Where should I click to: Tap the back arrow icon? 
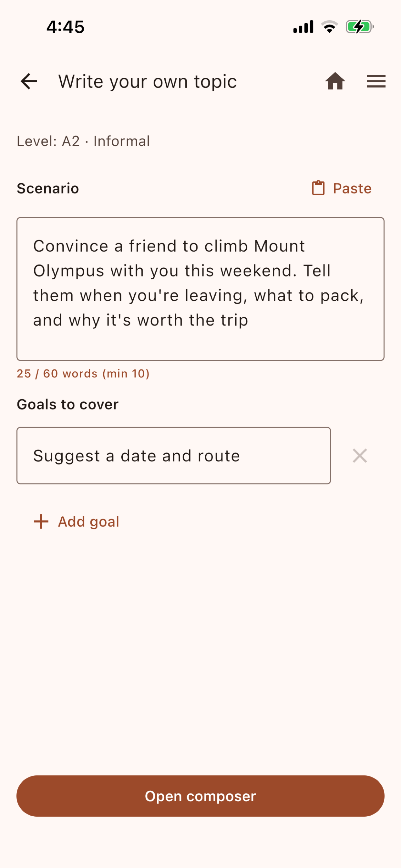point(29,82)
